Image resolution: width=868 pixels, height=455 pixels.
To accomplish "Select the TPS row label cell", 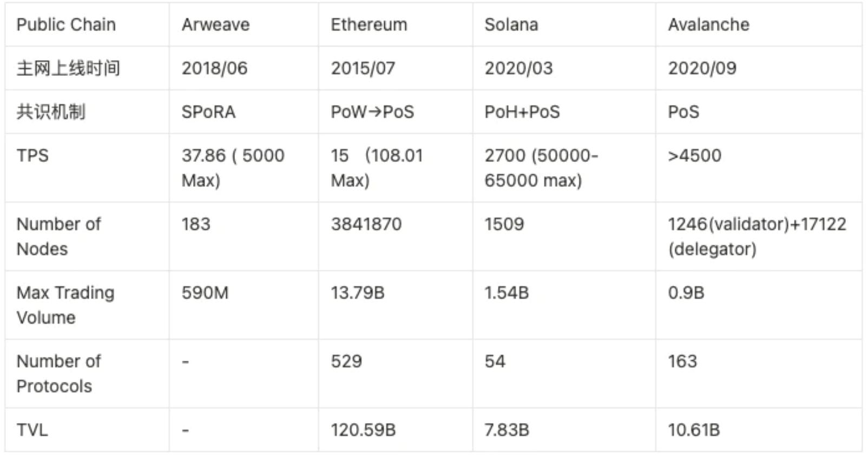I will (32, 156).
